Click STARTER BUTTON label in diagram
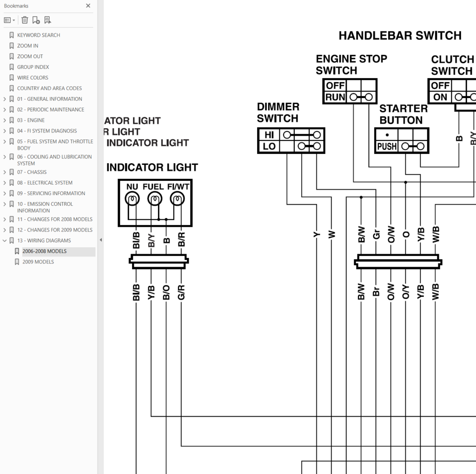This screenshot has height=474, width=476. (403, 114)
